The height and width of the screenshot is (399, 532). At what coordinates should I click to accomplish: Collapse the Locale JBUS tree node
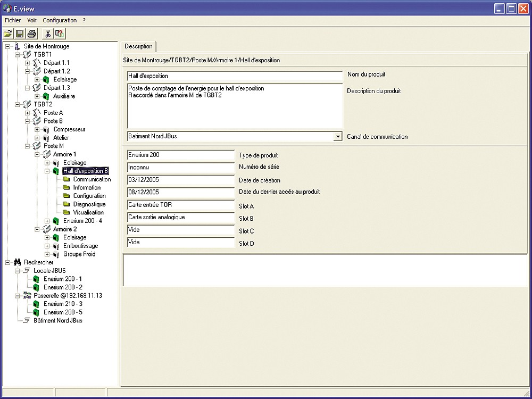click(x=18, y=271)
